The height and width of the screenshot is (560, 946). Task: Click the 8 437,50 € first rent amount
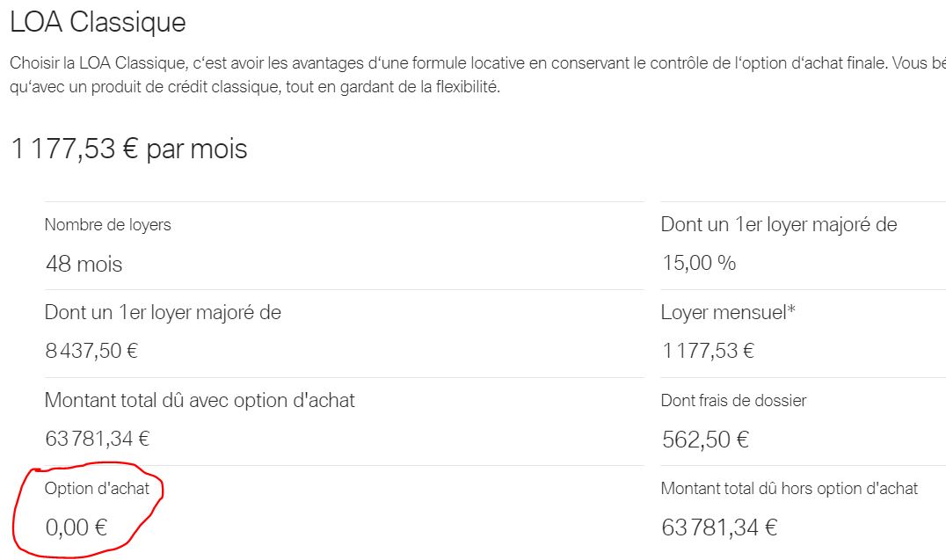91,351
